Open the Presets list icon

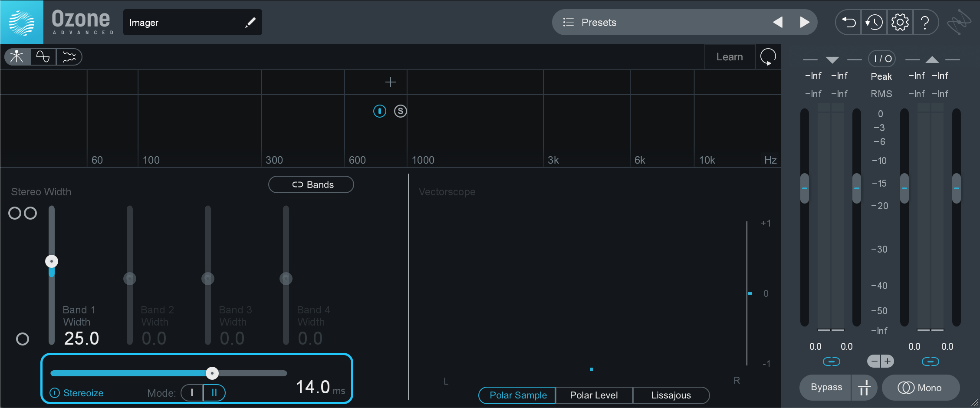click(x=568, y=22)
